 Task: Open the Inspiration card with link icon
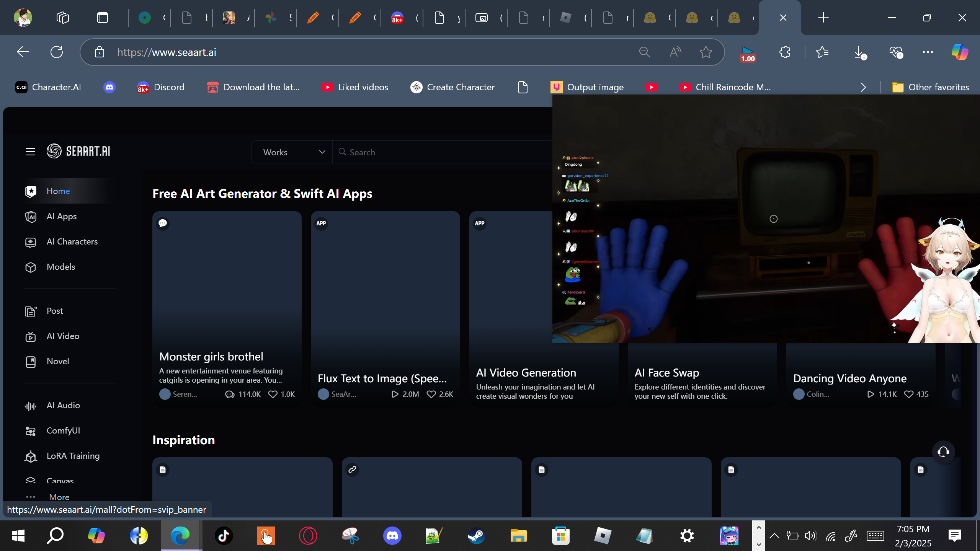pos(432,487)
